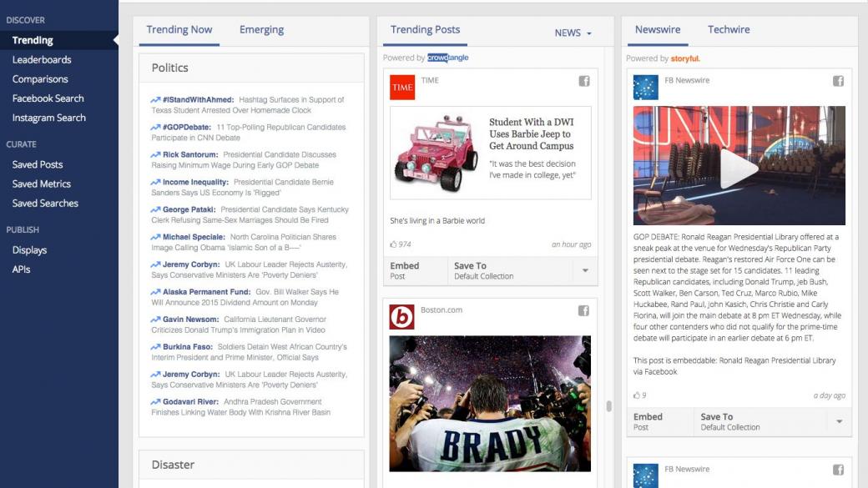Click Embed Post on FB Newswire post
The height and width of the screenshot is (488, 868).
pos(660,421)
